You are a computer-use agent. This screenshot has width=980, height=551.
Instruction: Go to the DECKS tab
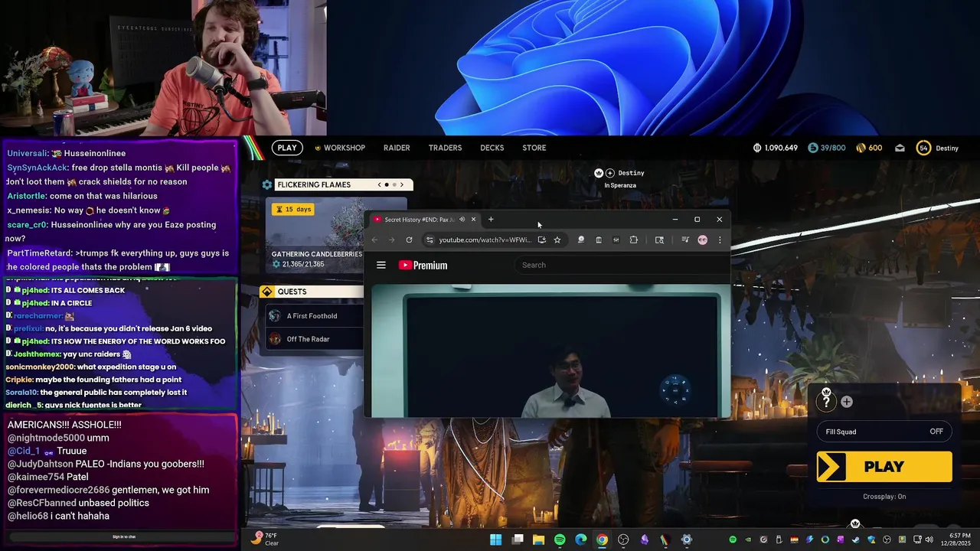pos(492,148)
